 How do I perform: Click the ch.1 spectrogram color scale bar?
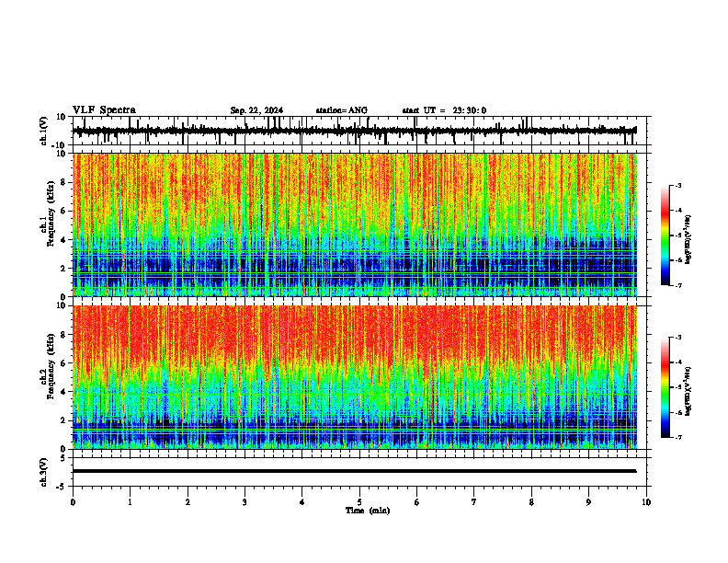click(665, 236)
